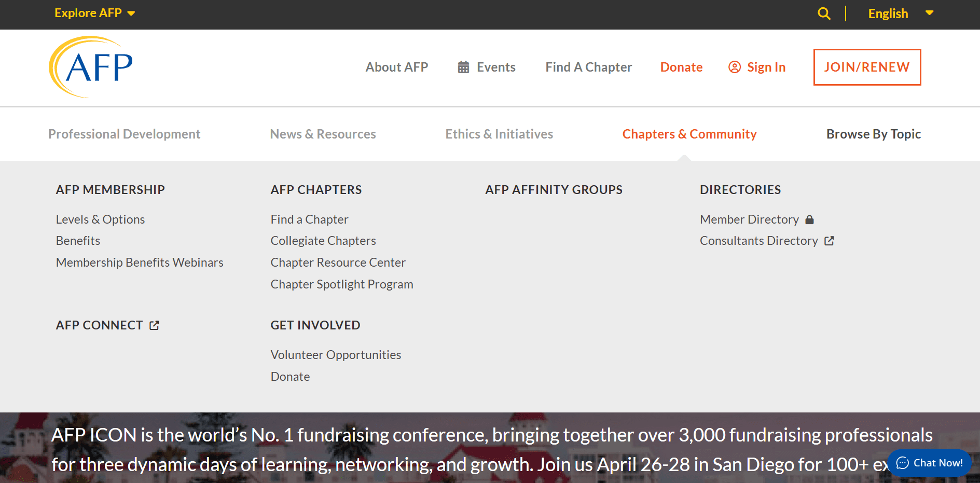Select the calendar icon next to Events
The height and width of the screenshot is (483, 980).
click(463, 66)
